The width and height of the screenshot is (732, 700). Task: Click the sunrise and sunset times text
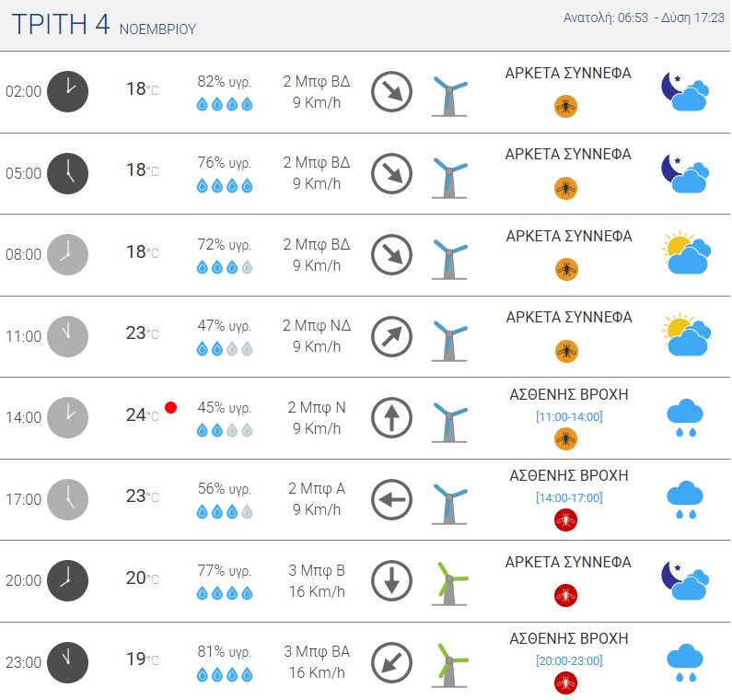643,17
